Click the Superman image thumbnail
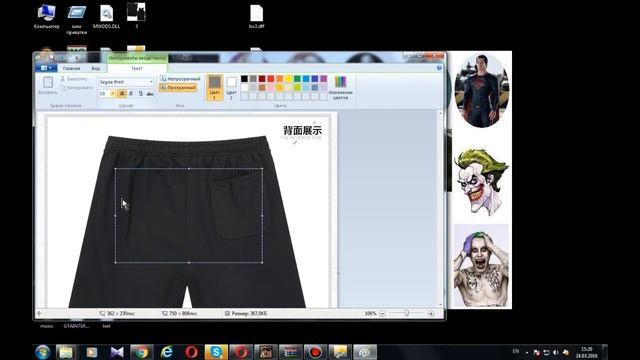Image resolution: width=640 pixels, height=360 pixels. click(482, 90)
